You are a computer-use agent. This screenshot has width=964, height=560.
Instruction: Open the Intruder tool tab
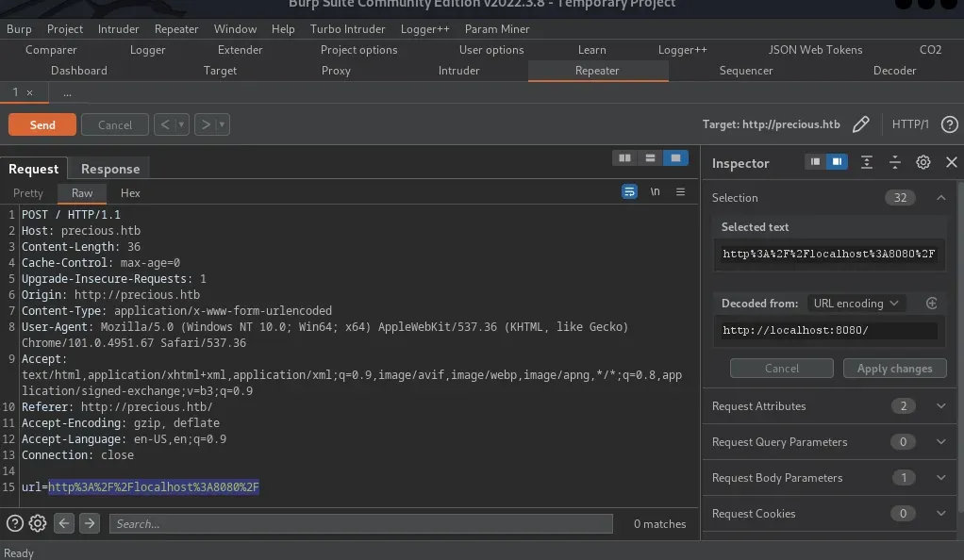(458, 71)
